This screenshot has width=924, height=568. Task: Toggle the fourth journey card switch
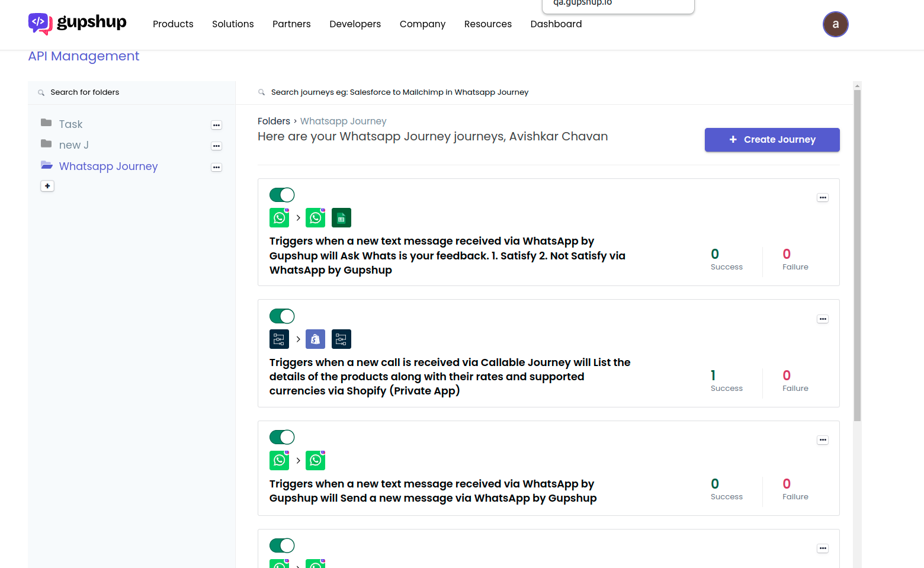282,545
